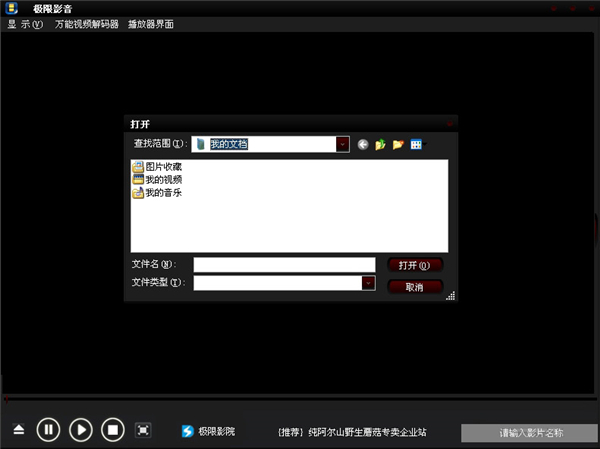
Task: Click the 取消 button
Action: pos(414,286)
